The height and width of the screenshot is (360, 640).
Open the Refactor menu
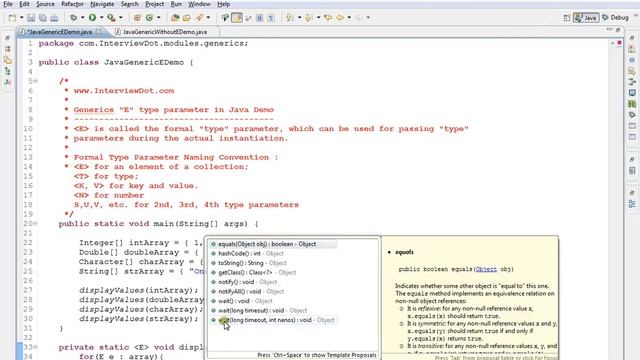[x=72, y=4]
